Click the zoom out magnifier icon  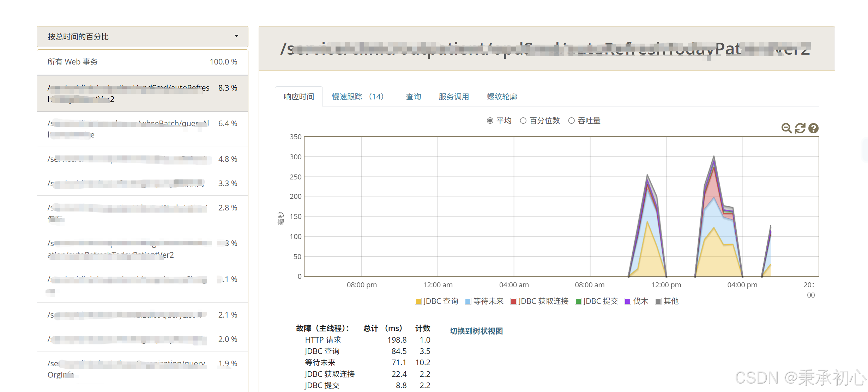(786, 128)
